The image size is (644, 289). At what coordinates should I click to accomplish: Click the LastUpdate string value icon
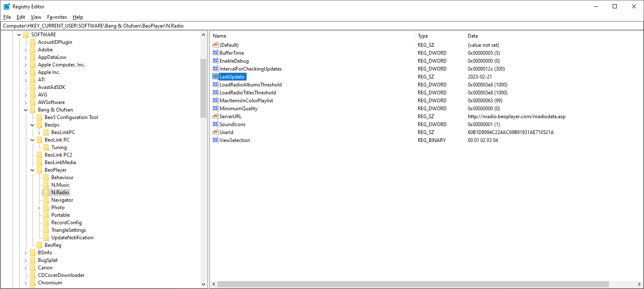click(x=215, y=77)
